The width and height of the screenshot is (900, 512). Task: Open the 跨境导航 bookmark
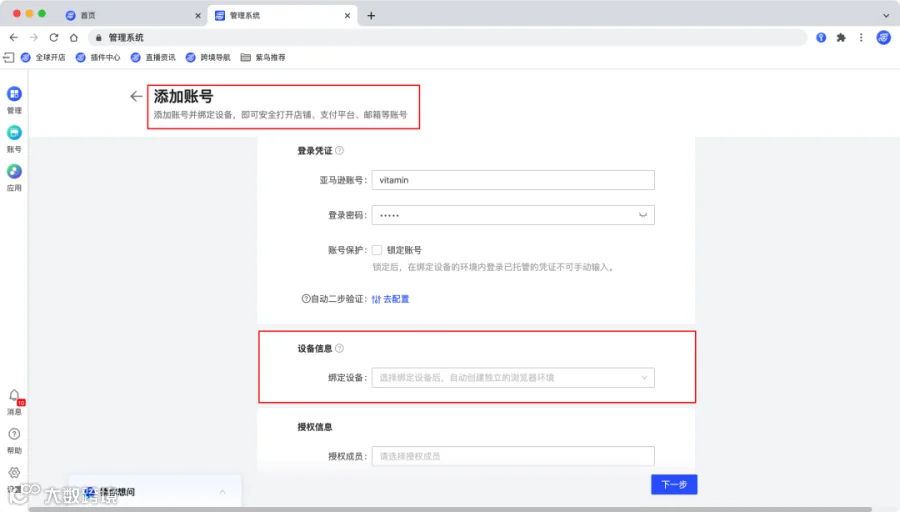208,57
